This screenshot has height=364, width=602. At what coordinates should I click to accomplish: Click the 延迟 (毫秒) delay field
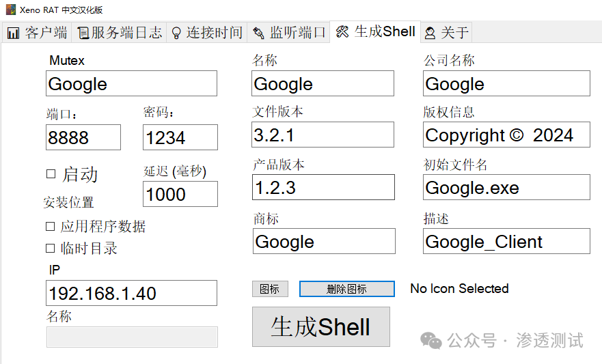[180, 194]
